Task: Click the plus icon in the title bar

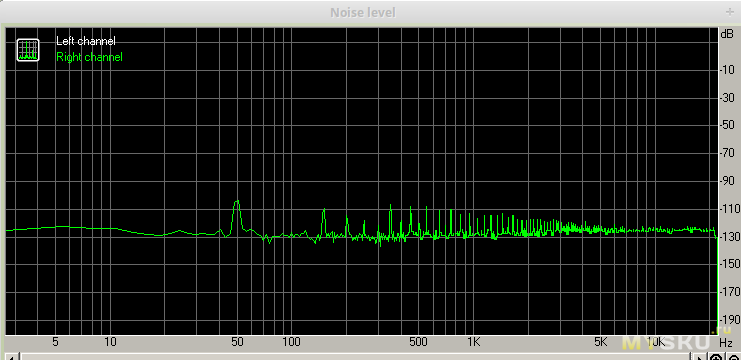Action: 730,11
